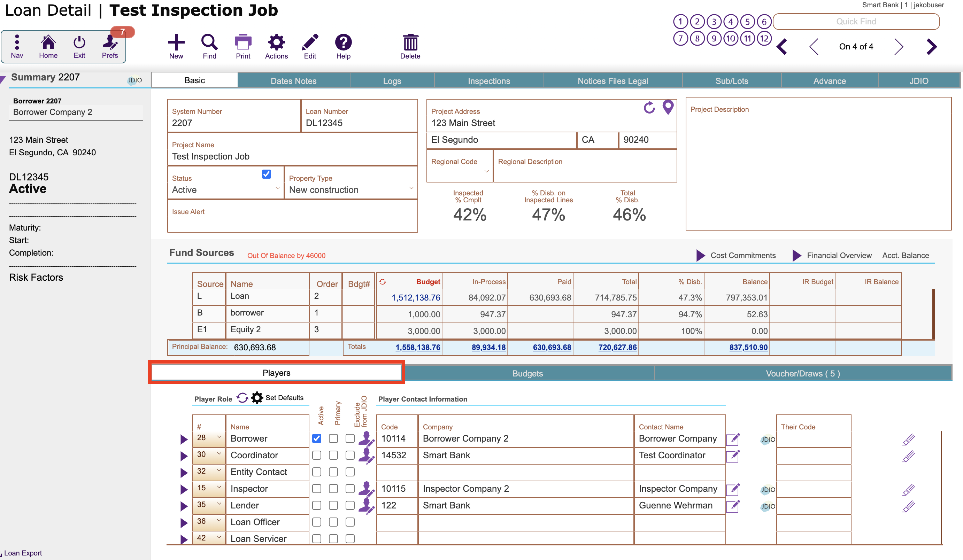The image size is (963, 560).
Task: Click the Fund Sources scrollbar
Action: point(934,314)
